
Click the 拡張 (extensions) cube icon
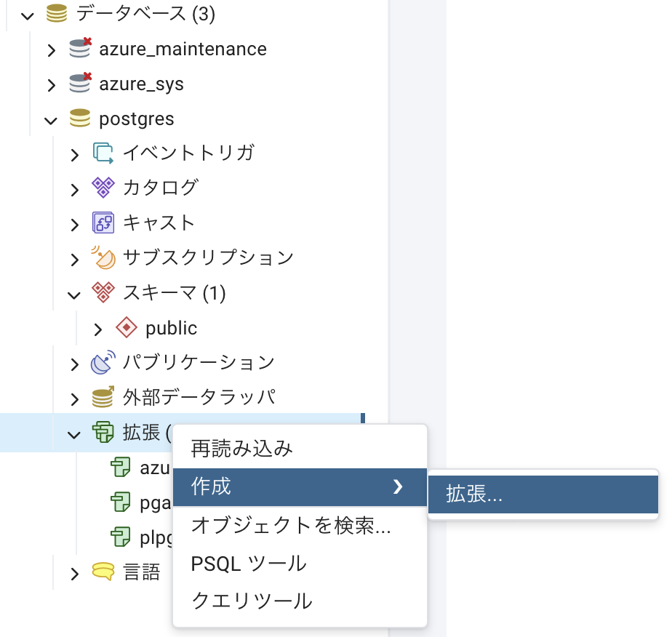pos(103,432)
